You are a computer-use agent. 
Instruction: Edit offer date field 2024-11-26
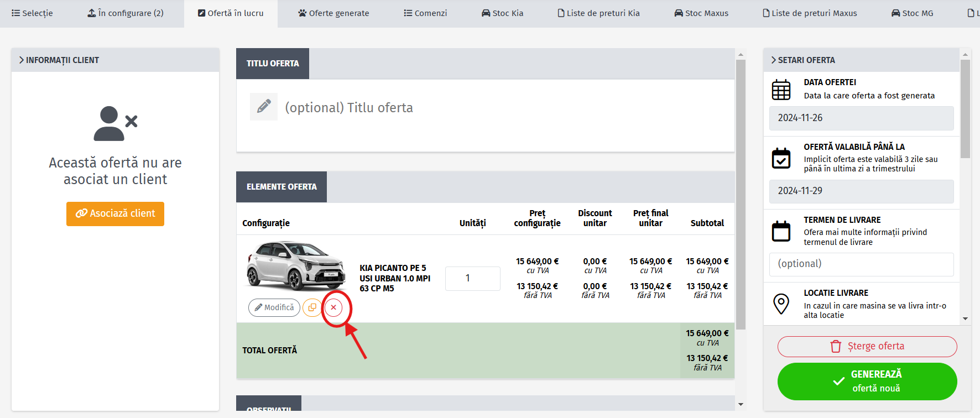point(861,118)
